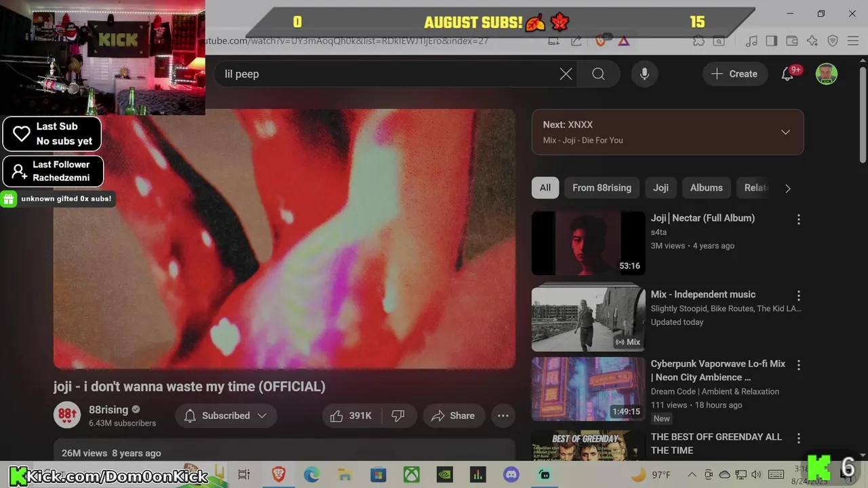
Task: Click the music note icon in browser toolbar
Action: coord(751,41)
